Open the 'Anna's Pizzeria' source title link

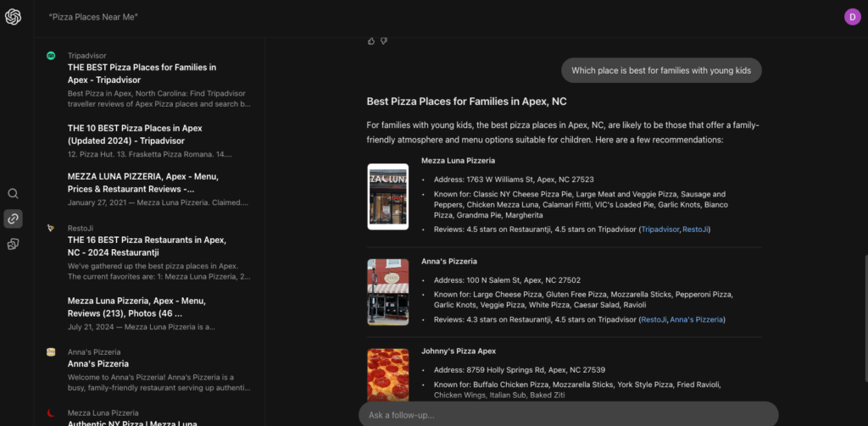[x=98, y=364]
